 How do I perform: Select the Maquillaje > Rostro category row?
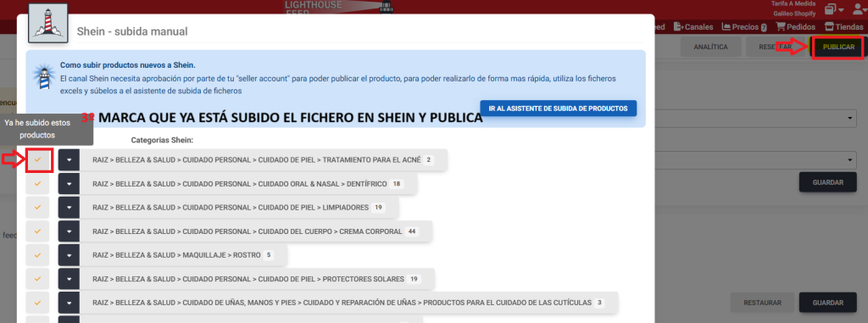(x=184, y=255)
